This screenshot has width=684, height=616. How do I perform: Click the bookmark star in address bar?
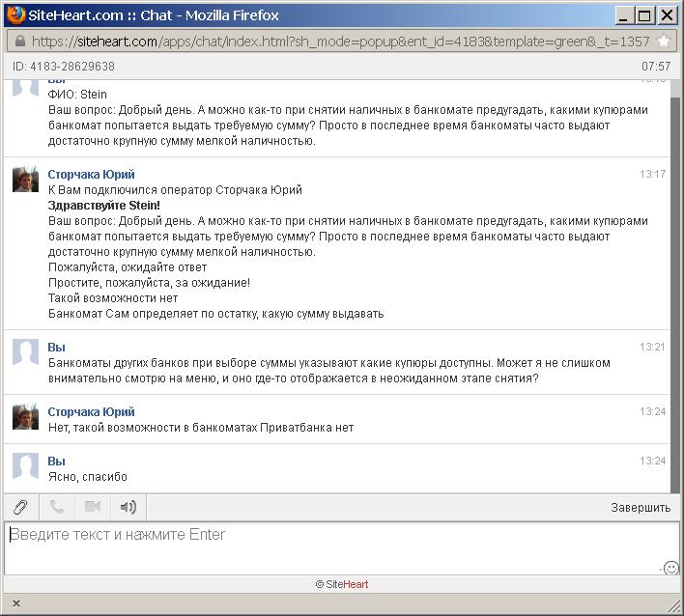pyautogui.click(x=664, y=42)
